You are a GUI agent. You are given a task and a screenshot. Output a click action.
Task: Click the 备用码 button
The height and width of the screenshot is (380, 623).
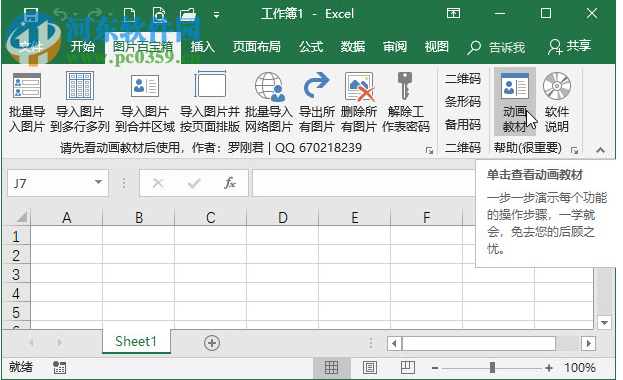[463, 125]
